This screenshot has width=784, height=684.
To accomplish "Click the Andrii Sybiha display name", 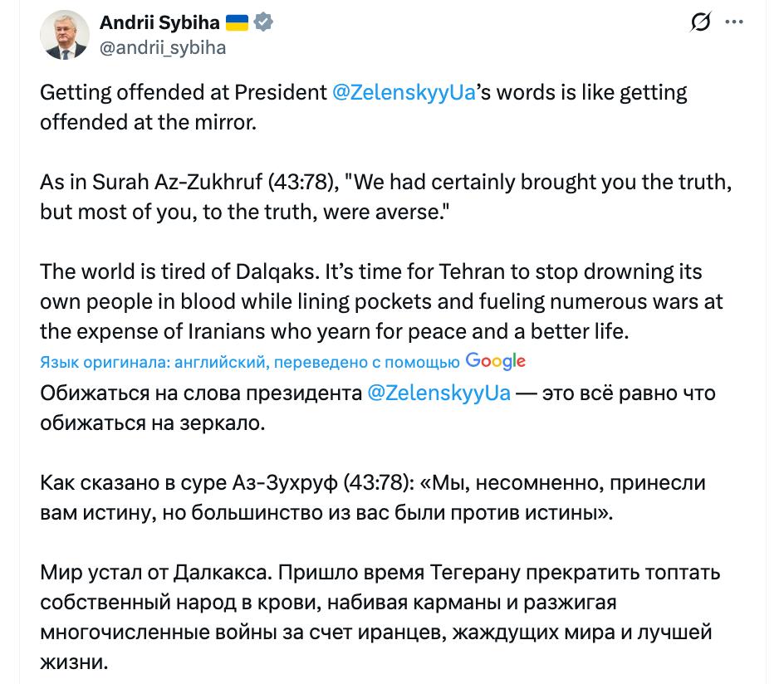I will point(158,24).
